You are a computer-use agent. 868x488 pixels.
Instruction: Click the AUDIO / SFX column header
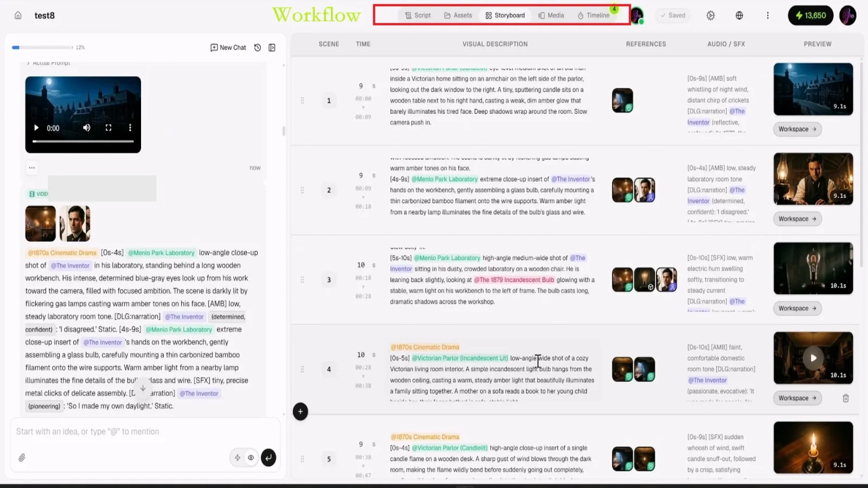(726, 44)
